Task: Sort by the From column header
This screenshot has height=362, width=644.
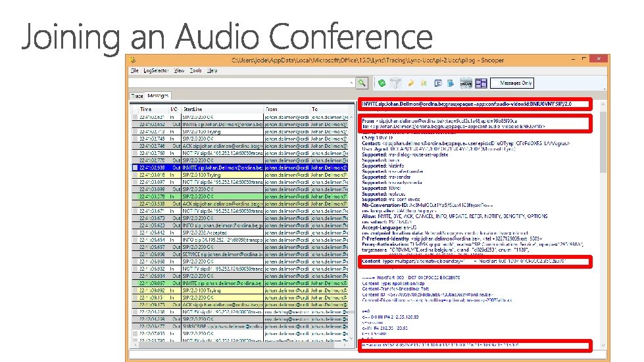Action: coord(286,109)
